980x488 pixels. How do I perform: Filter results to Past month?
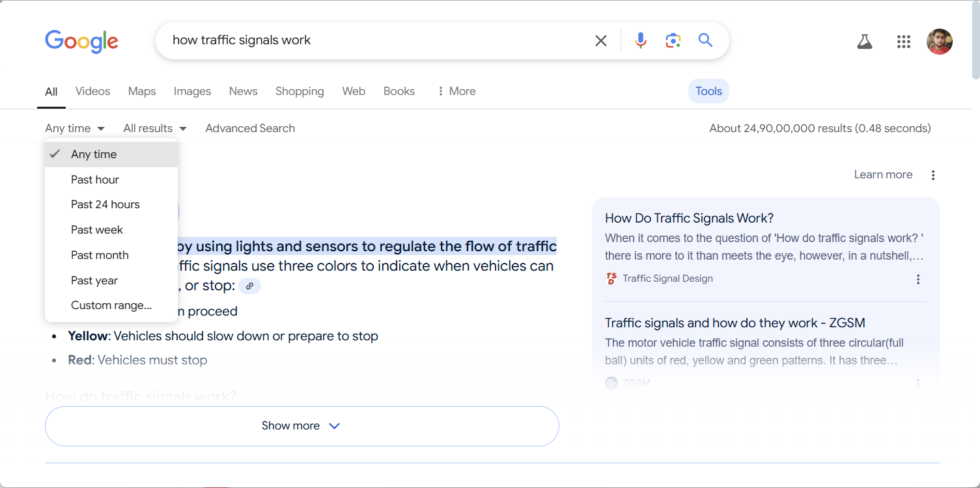pos(111,255)
